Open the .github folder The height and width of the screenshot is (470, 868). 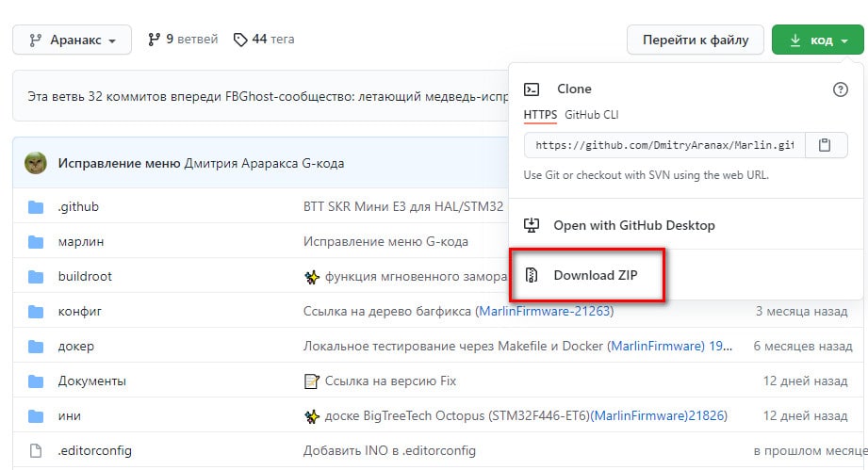tap(78, 207)
